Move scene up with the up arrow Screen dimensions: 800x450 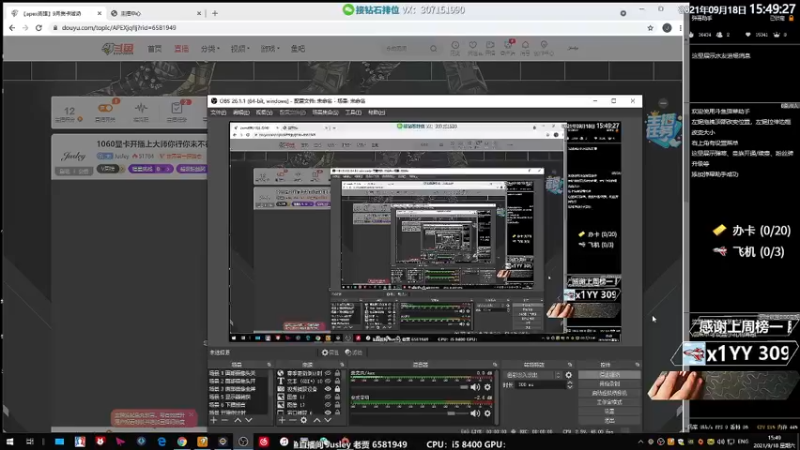pos(237,420)
